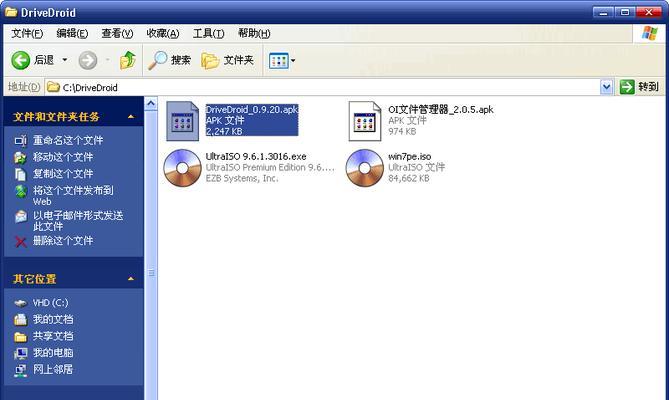Go up one folder level

point(128,60)
